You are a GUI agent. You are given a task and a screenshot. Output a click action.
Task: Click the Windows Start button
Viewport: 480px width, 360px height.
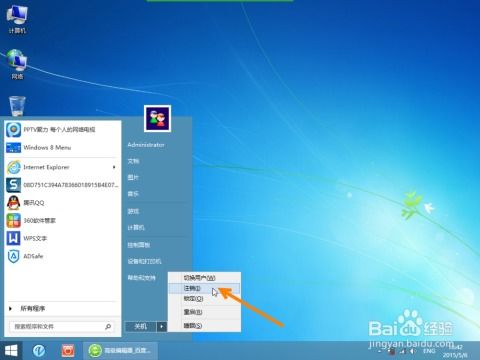11,351
